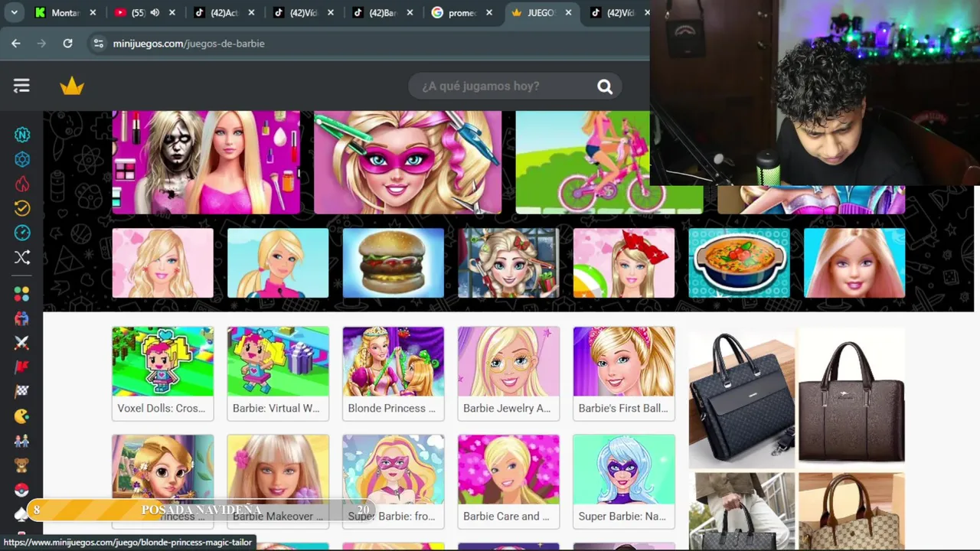
Task: Open the Barbie in pink jacket thumbnail
Action: [278, 262]
